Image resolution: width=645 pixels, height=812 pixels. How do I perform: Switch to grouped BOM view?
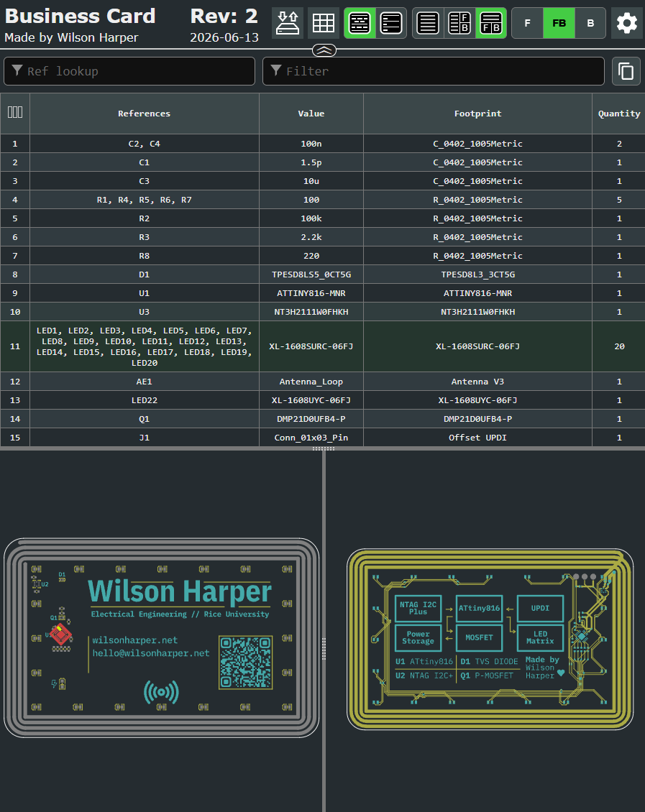[x=360, y=23]
